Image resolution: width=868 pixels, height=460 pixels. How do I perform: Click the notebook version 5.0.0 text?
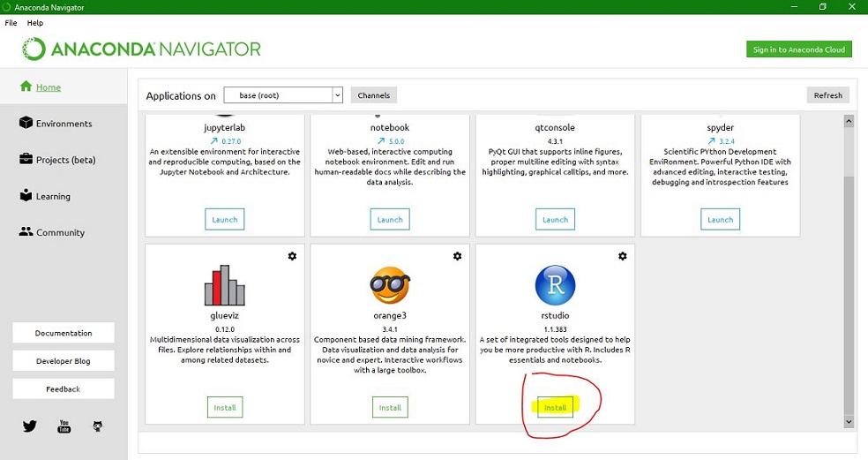(396, 141)
